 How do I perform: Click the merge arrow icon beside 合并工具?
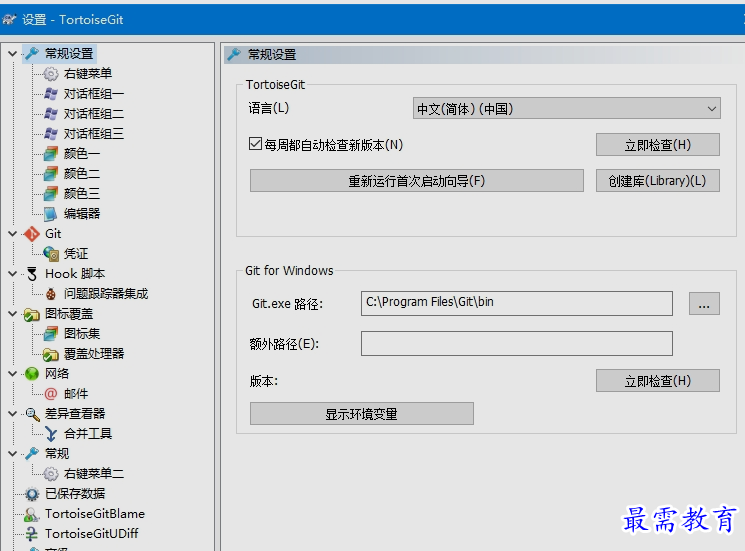pyautogui.click(x=51, y=434)
